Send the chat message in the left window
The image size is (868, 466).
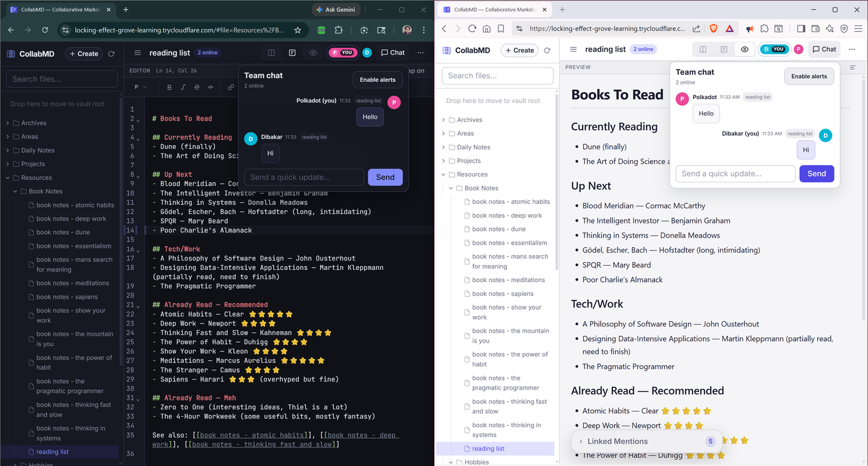(385, 177)
